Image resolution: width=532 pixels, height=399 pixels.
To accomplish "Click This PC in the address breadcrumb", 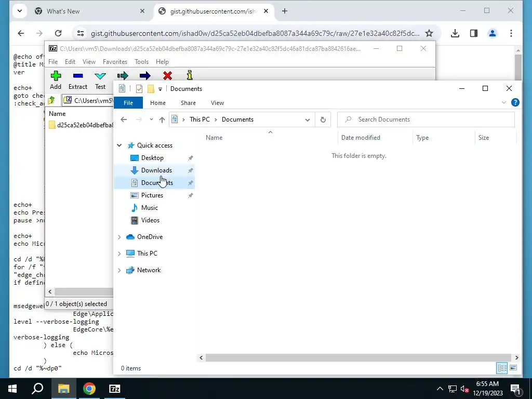I will (199, 119).
